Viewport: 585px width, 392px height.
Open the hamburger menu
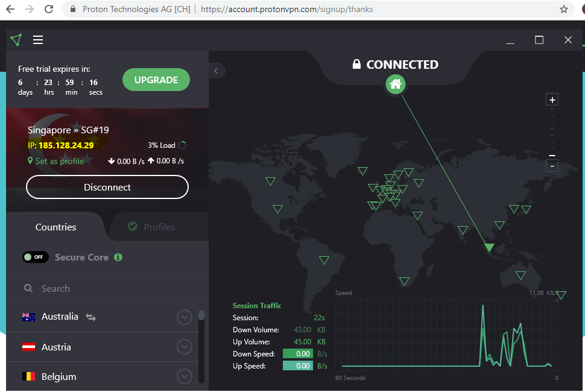[38, 40]
